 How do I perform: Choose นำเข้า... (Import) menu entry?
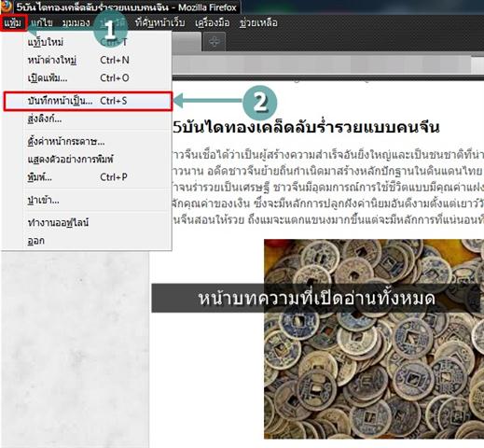(87, 200)
